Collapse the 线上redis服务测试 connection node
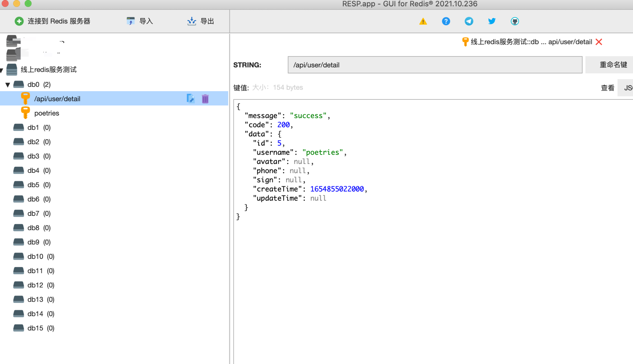633x364 pixels. click(x=2, y=70)
